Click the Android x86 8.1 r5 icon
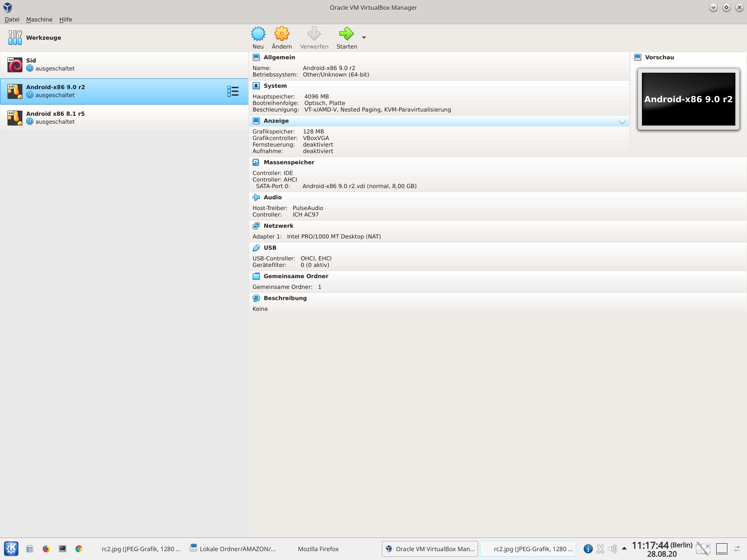Screen dimensions: 747x560 point(15,118)
